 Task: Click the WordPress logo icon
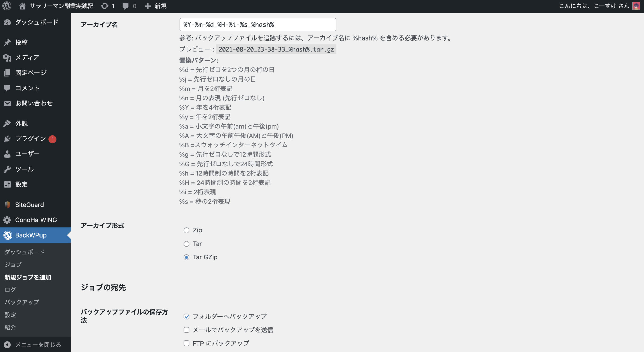click(x=7, y=6)
